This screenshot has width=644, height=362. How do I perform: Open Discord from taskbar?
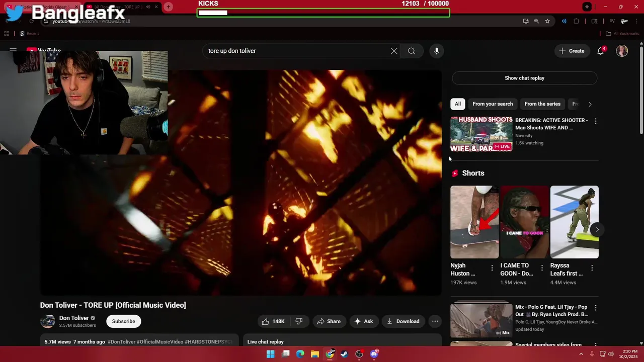(x=374, y=354)
